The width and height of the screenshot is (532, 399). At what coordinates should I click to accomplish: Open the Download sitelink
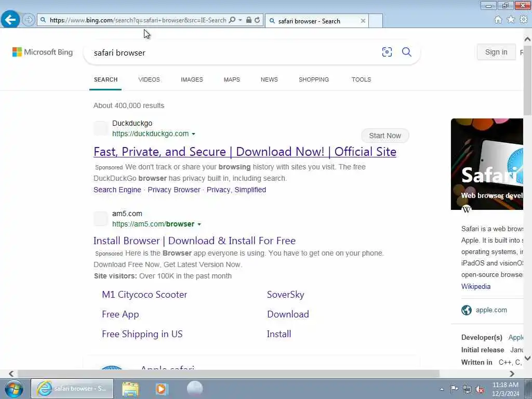(x=288, y=314)
